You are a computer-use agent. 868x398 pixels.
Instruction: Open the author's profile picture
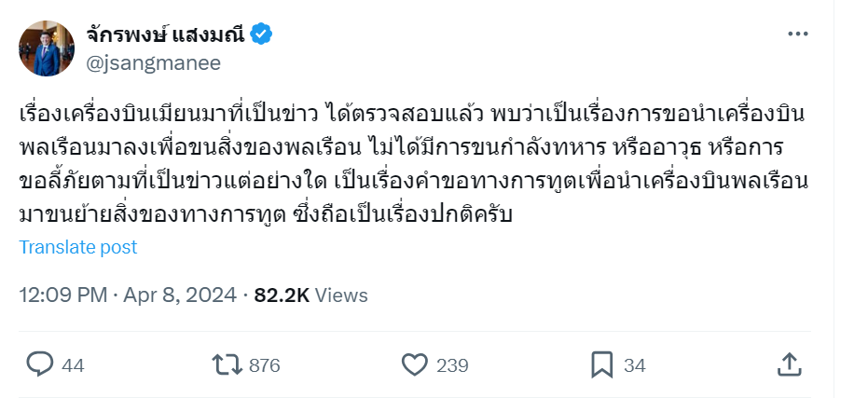(x=47, y=48)
